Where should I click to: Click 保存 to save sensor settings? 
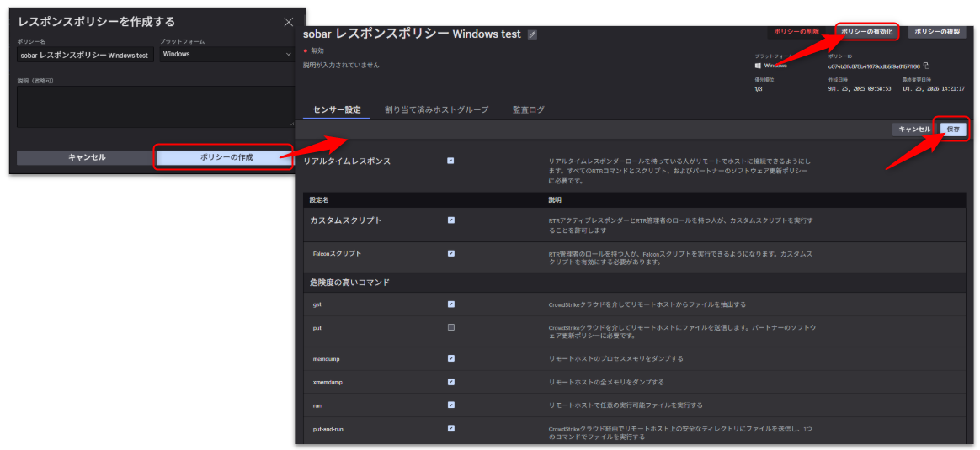pyautogui.click(x=953, y=130)
